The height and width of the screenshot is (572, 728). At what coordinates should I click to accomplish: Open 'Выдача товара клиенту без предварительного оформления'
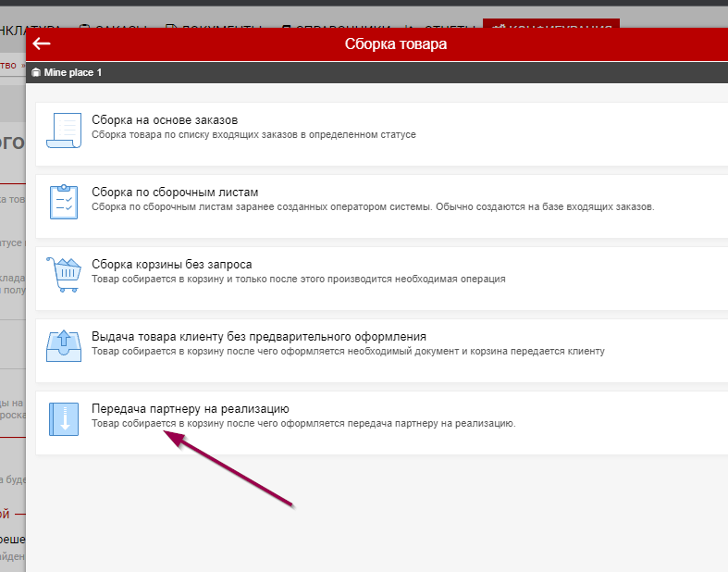tap(259, 336)
